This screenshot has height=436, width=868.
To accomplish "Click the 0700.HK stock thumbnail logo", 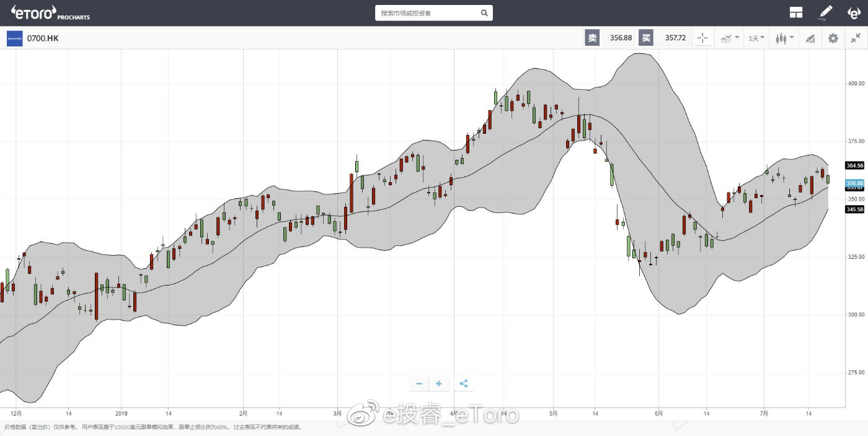I will 14,38.
